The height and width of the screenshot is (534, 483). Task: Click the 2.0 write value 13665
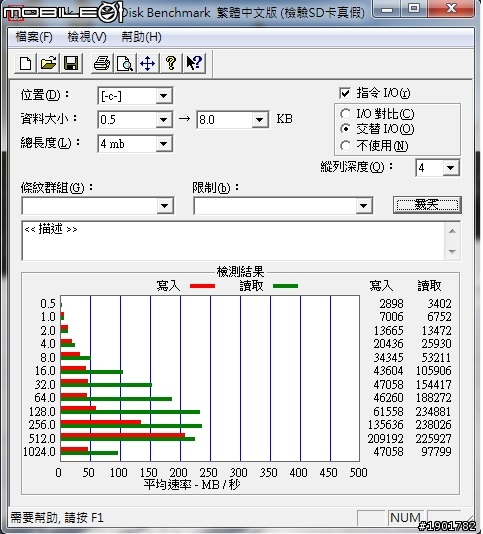[388, 330]
